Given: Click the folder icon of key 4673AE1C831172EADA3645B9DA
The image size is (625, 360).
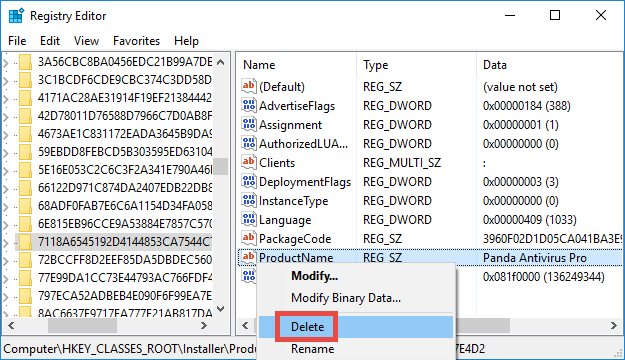Looking at the screenshot, I should (x=25, y=134).
